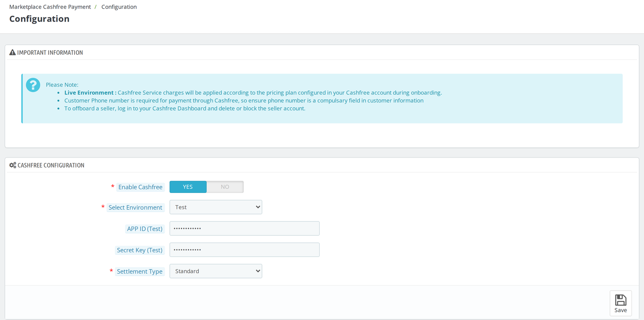Click the Enable Cashfree label
The width and height of the screenshot is (644, 320).
pos(140,187)
